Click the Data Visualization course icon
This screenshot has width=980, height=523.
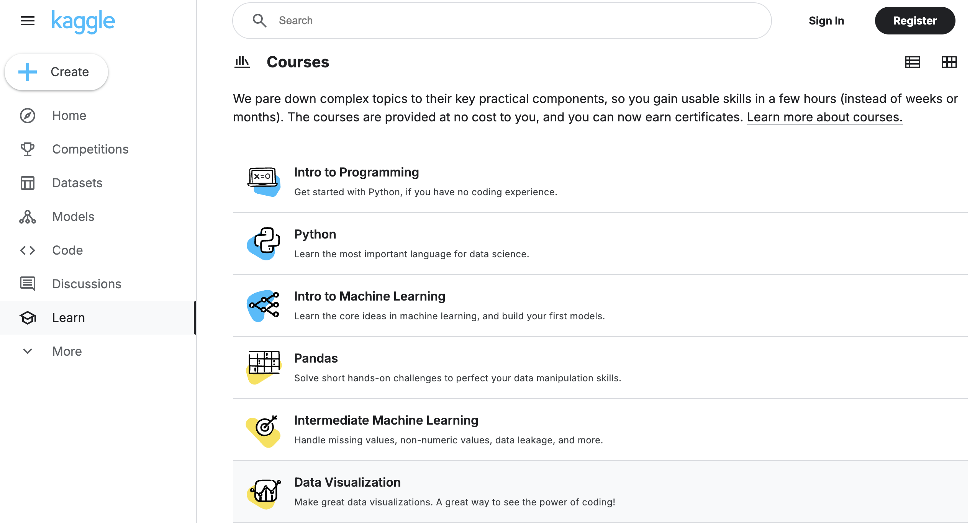click(x=264, y=492)
